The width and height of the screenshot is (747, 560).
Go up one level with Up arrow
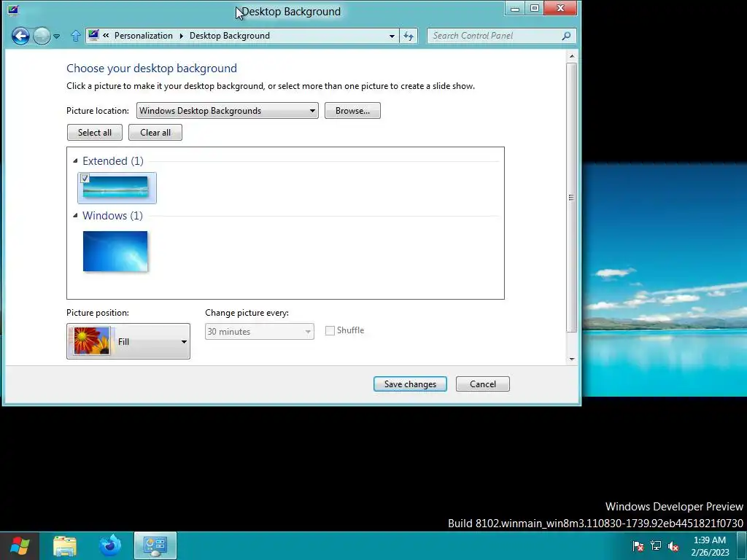coord(76,36)
